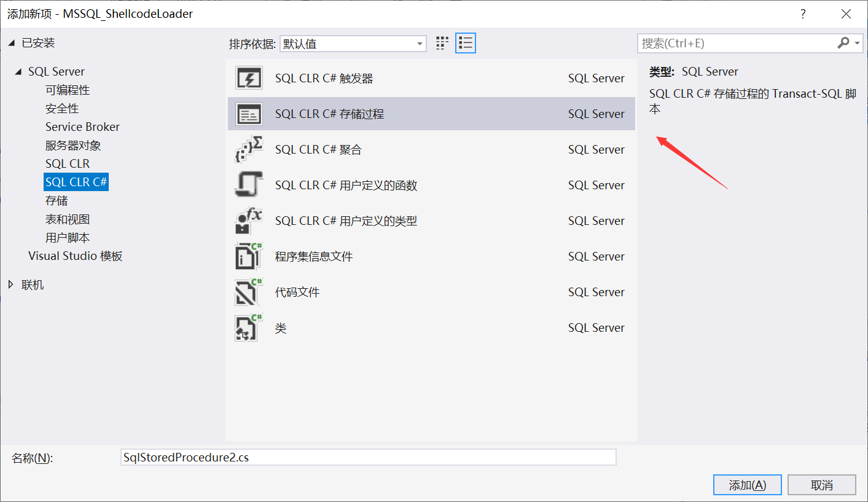Click SQL Server label on 存储过程 row

pyautogui.click(x=596, y=114)
